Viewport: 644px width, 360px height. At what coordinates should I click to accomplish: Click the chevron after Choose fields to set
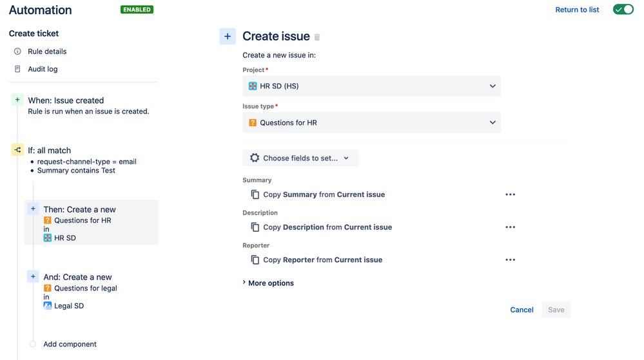click(x=346, y=158)
